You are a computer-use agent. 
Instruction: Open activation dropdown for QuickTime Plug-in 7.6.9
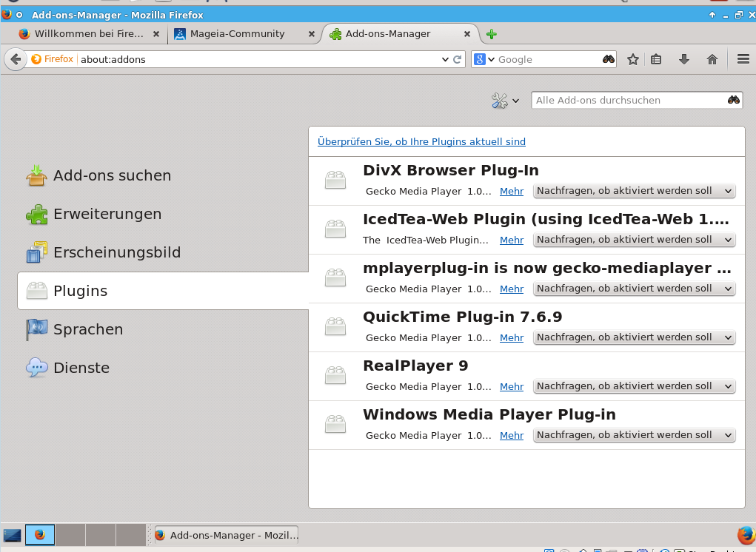(634, 337)
